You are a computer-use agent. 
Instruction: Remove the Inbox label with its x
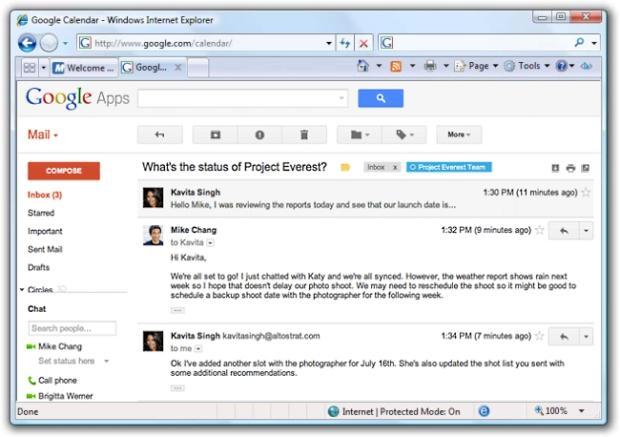(395, 167)
